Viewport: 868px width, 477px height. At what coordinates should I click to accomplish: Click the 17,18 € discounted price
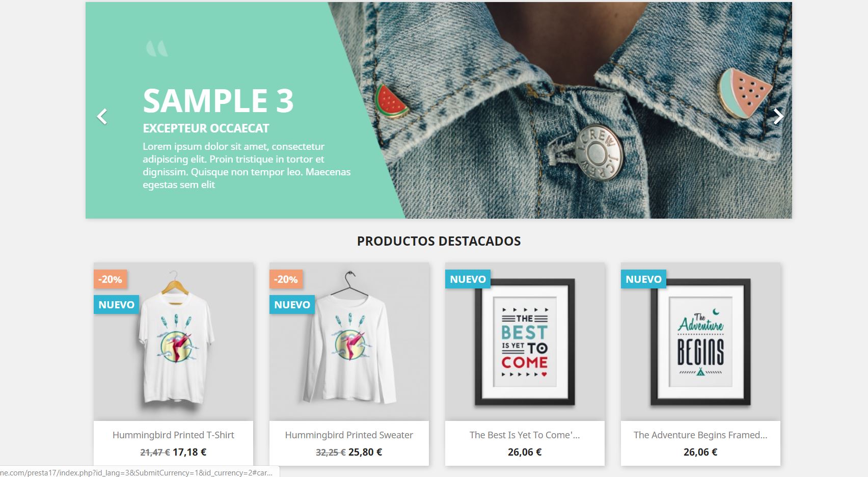(189, 452)
